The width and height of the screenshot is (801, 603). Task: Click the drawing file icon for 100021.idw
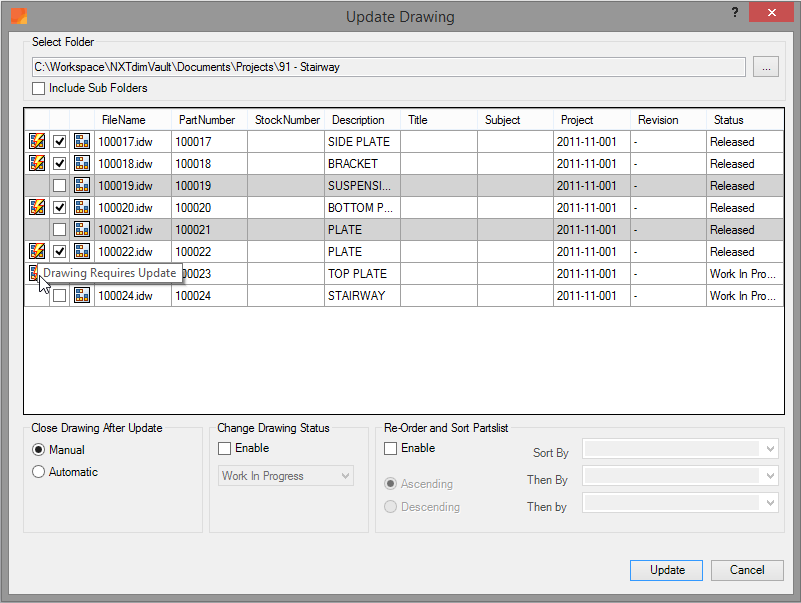(x=82, y=230)
